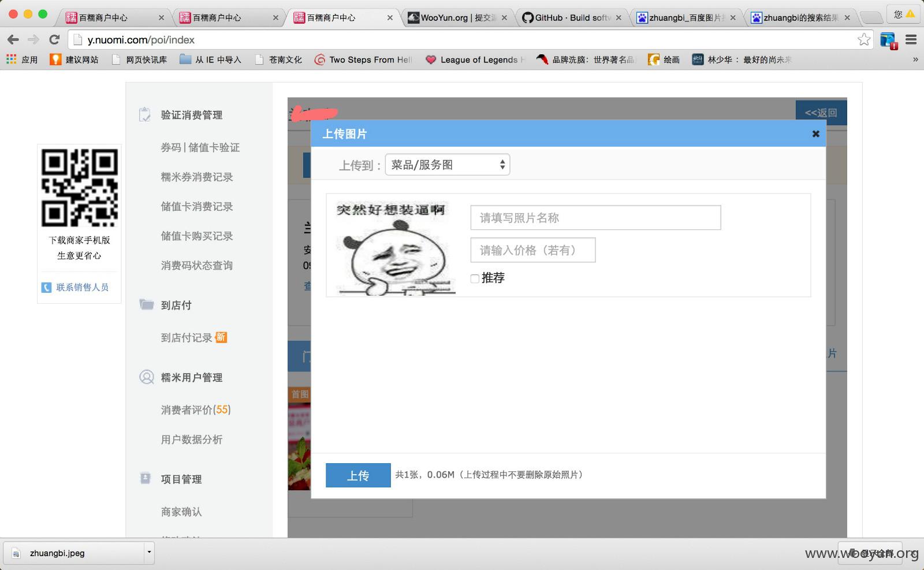Screen dimensions: 924x570
Task: Click the Chrome user profile button 您
Action: point(903,14)
